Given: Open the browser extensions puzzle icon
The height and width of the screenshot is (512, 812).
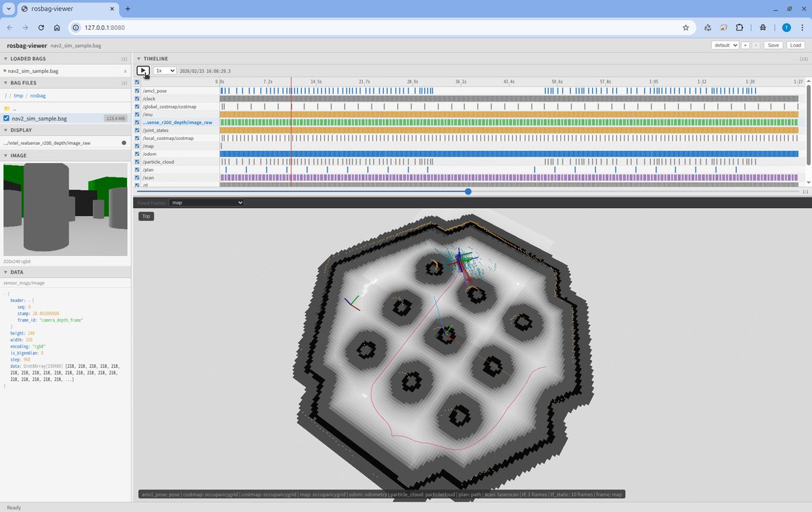Looking at the screenshot, I should [x=739, y=28].
